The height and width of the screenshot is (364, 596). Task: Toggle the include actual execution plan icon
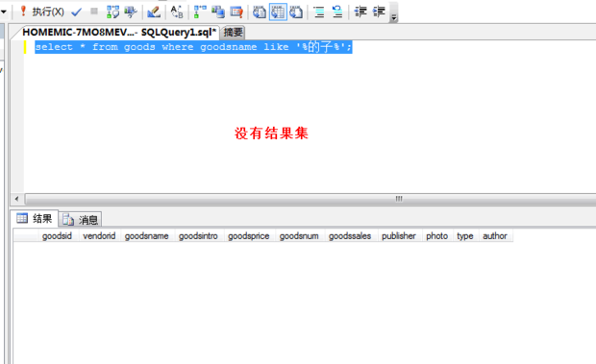point(200,12)
